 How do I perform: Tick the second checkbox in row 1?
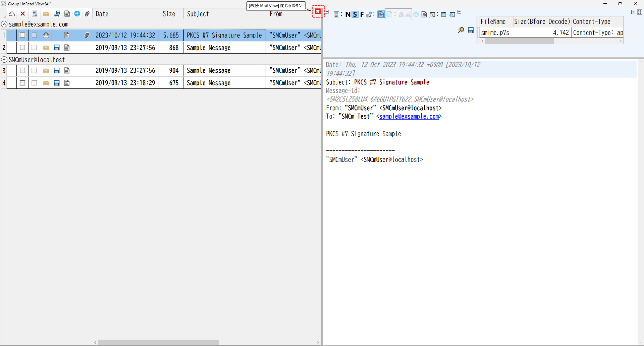pos(34,35)
